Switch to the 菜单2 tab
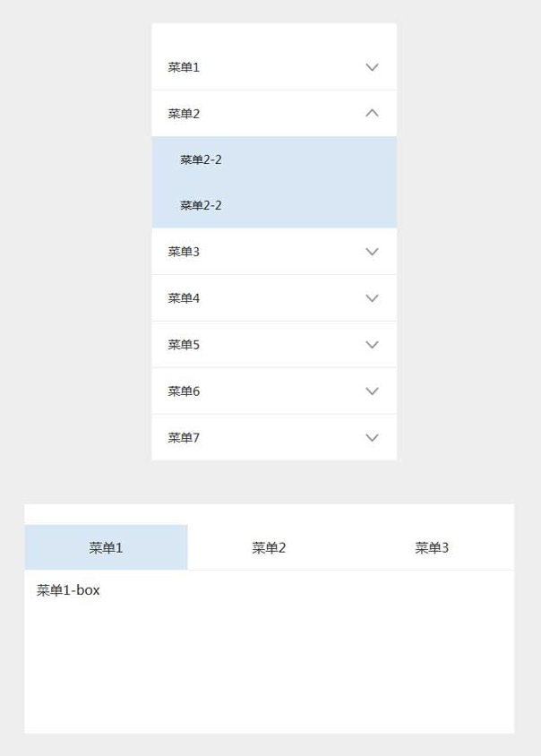541x756 pixels. [269, 548]
